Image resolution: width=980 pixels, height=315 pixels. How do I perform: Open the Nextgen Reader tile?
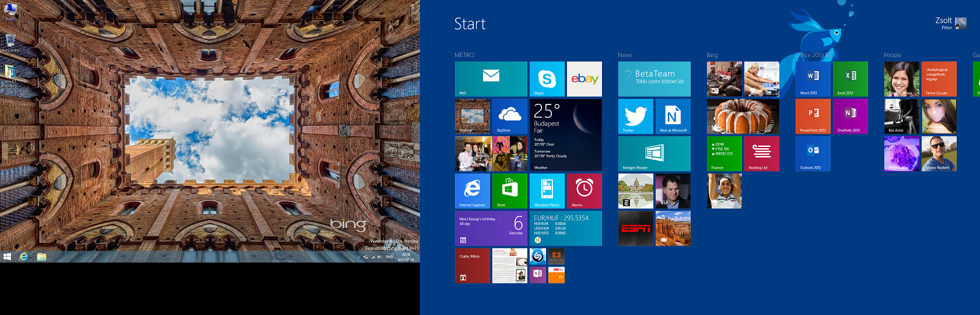654,153
